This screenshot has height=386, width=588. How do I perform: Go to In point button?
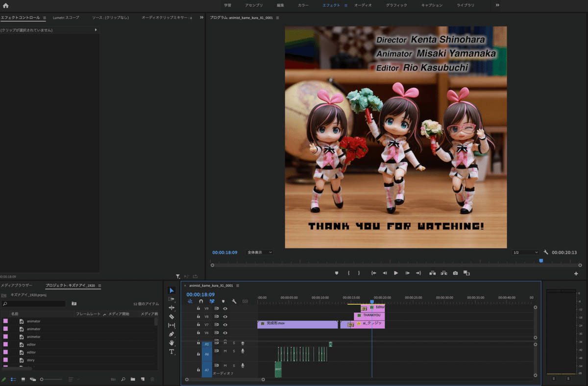coord(373,273)
